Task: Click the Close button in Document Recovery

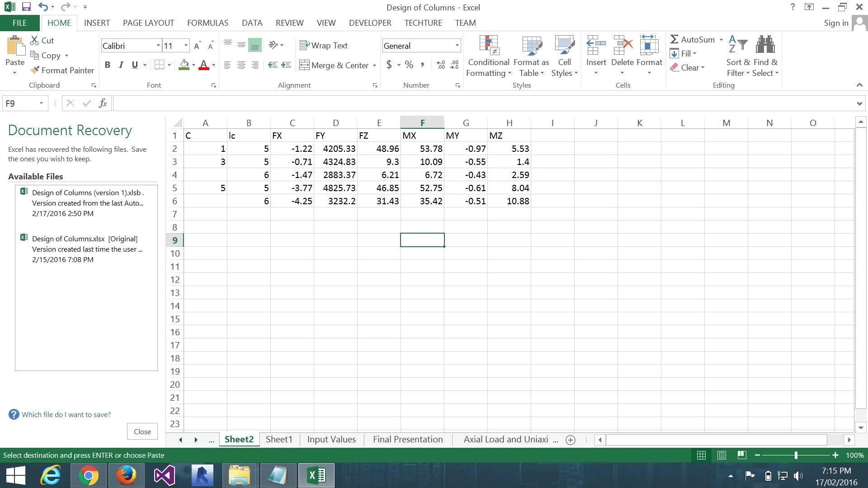Action: [142, 432]
